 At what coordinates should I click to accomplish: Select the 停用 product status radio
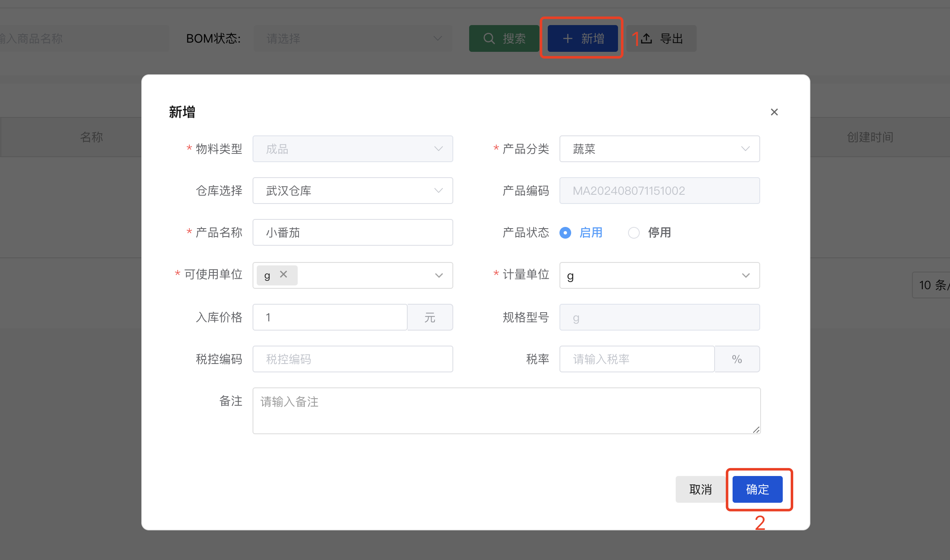(x=634, y=233)
